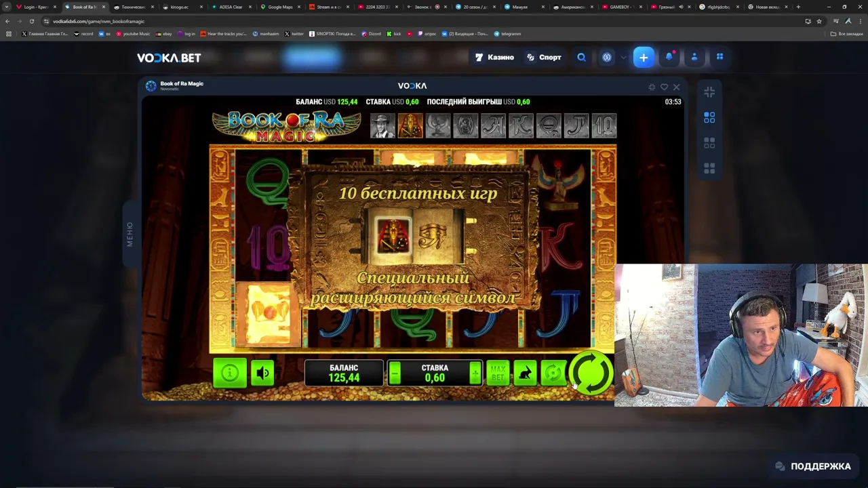This screenshot has height=488, width=868.
Task: Open the notifications bell
Action: 669,57
